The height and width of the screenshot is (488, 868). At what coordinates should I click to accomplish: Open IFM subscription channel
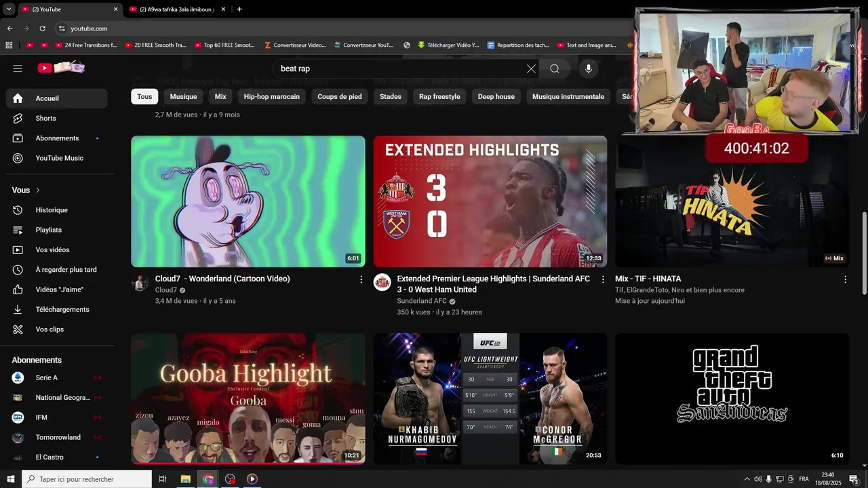point(57,418)
